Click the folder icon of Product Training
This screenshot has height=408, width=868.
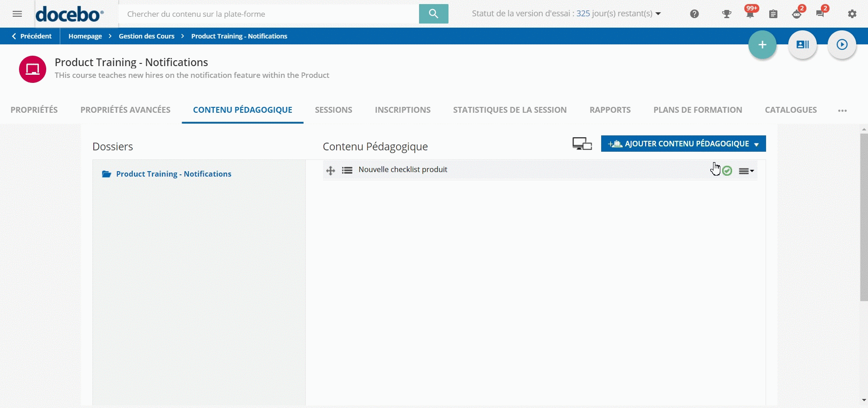click(x=106, y=174)
